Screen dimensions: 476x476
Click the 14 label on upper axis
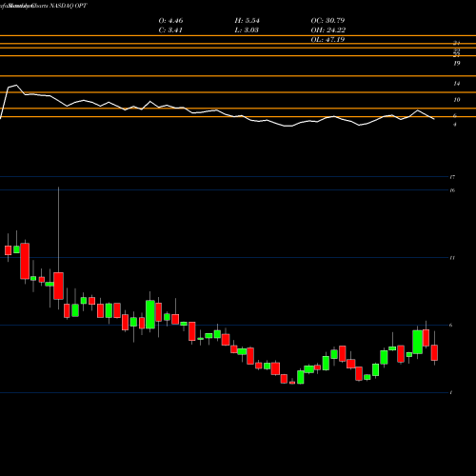pos(457,84)
